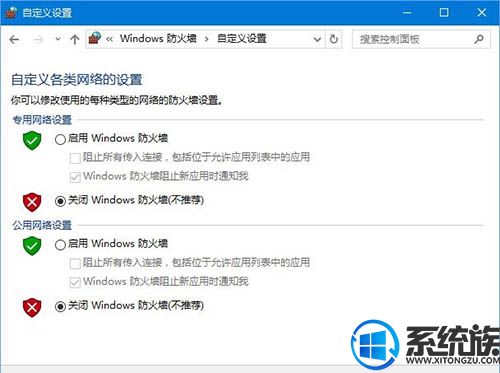Click the title bar firewall window icon
500x373 pixels.
[x=11, y=12]
